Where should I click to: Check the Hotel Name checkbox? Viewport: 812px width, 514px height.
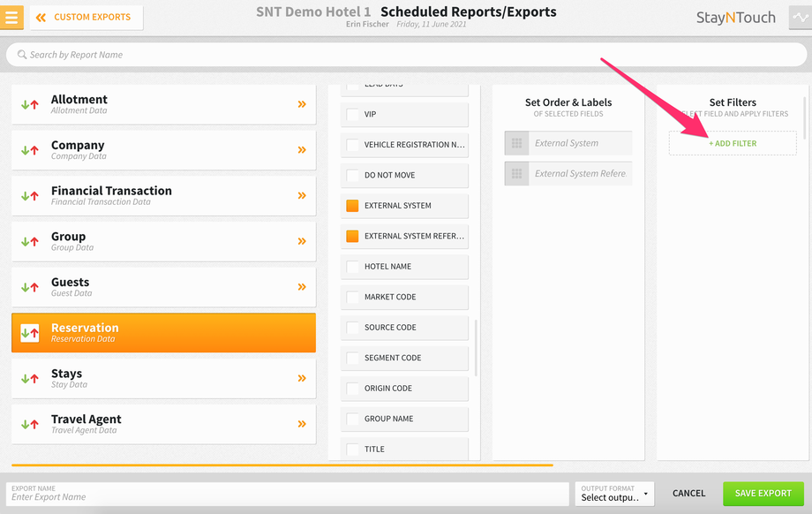click(352, 267)
